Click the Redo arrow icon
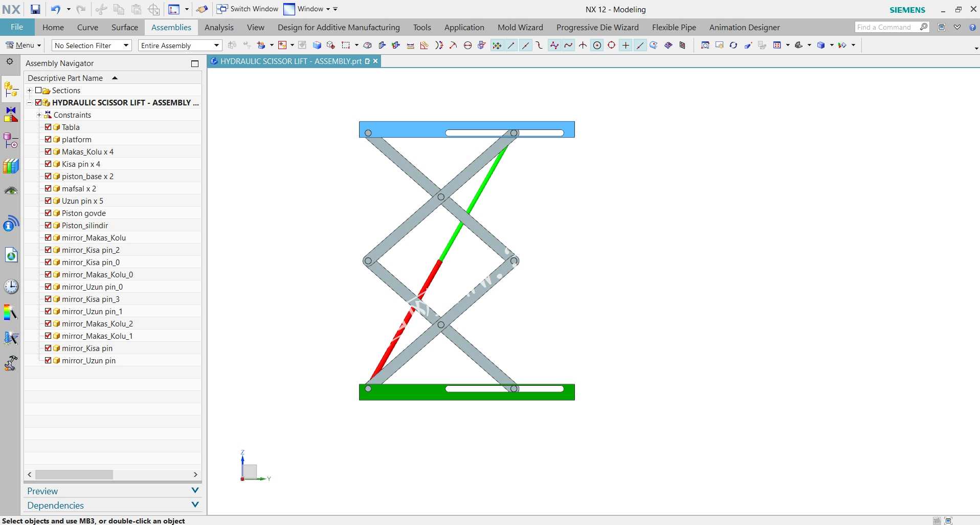The image size is (980, 525). [81, 9]
